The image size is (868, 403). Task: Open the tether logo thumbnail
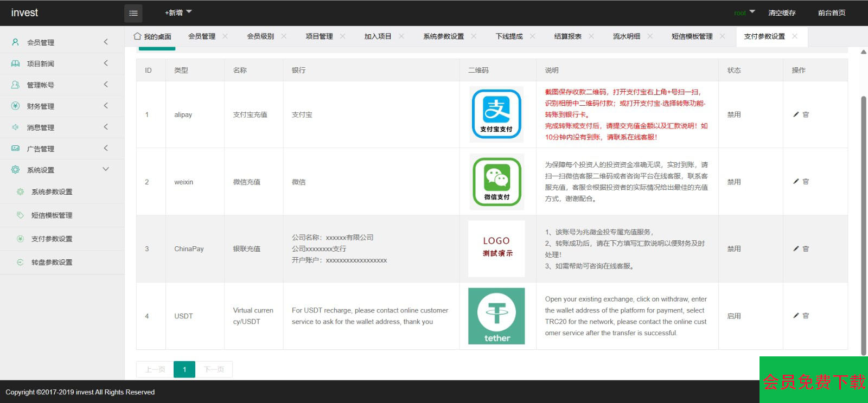click(496, 316)
